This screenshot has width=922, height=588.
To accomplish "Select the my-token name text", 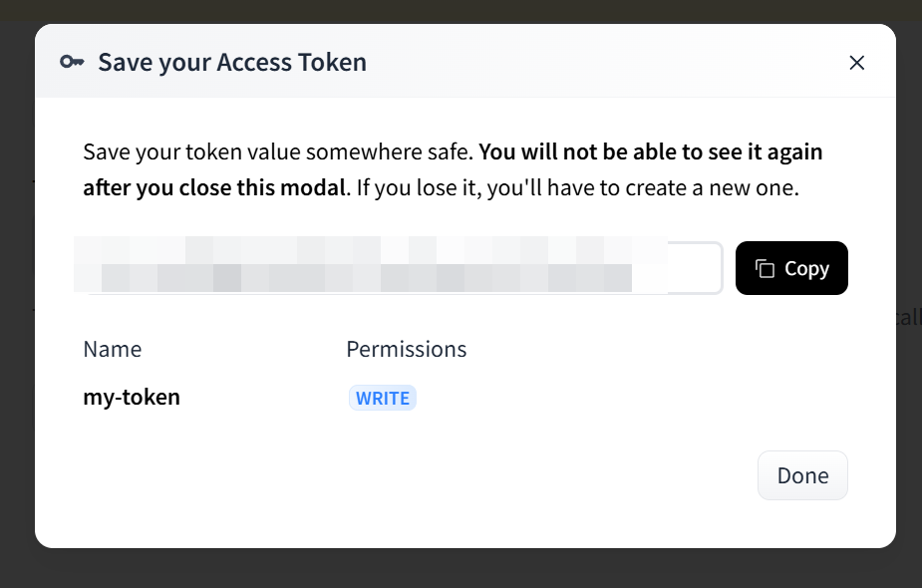I will tap(132, 397).
